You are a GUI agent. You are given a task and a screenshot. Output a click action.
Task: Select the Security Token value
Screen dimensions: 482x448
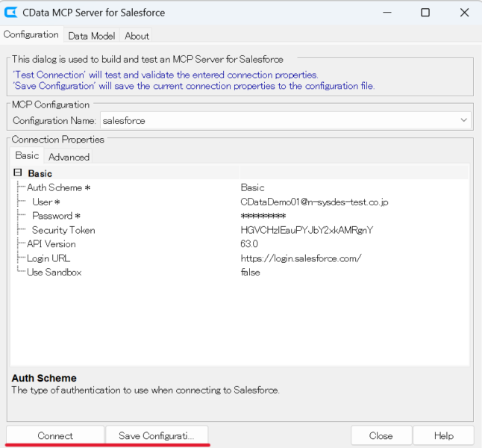[306, 230]
